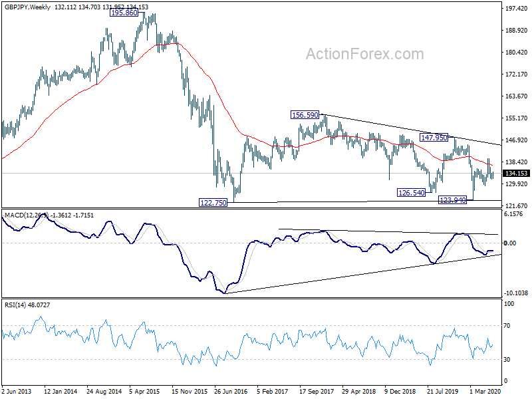The height and width of the screenshot is (399, 532).
Task: Click the MACD 0.00 zero level label
Action: click(510, 243)
